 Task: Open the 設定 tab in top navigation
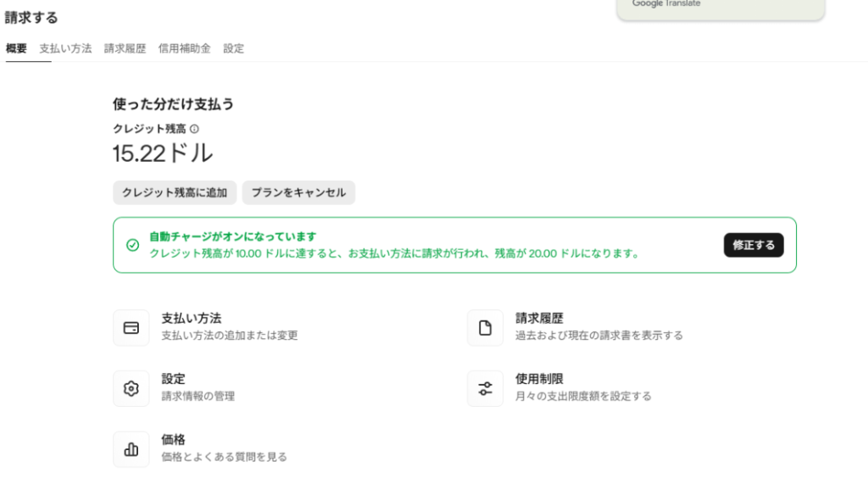(234, 49)
